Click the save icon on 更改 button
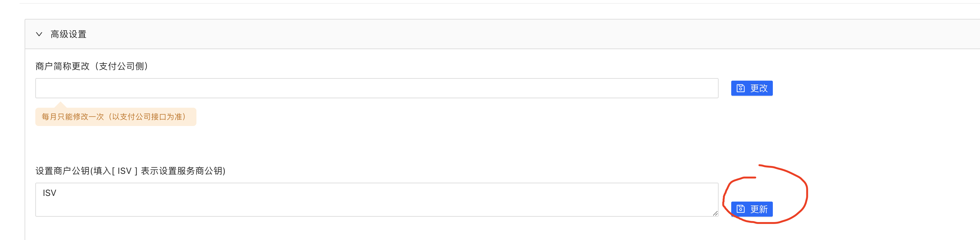Viewport: 980px width, 240px height. [x=740, y=88]
